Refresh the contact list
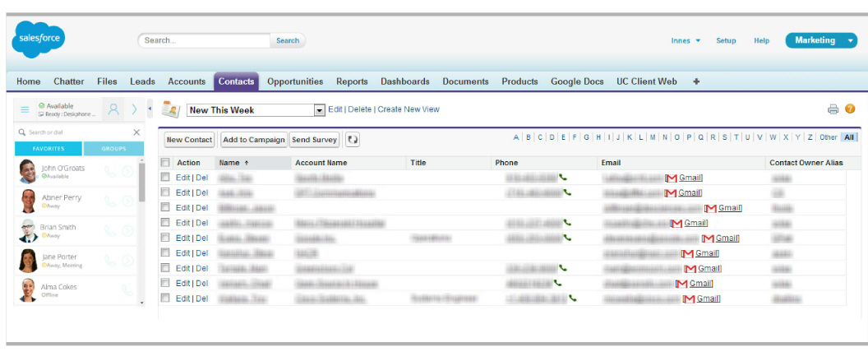The image size is (868, 361). [353, 140]
